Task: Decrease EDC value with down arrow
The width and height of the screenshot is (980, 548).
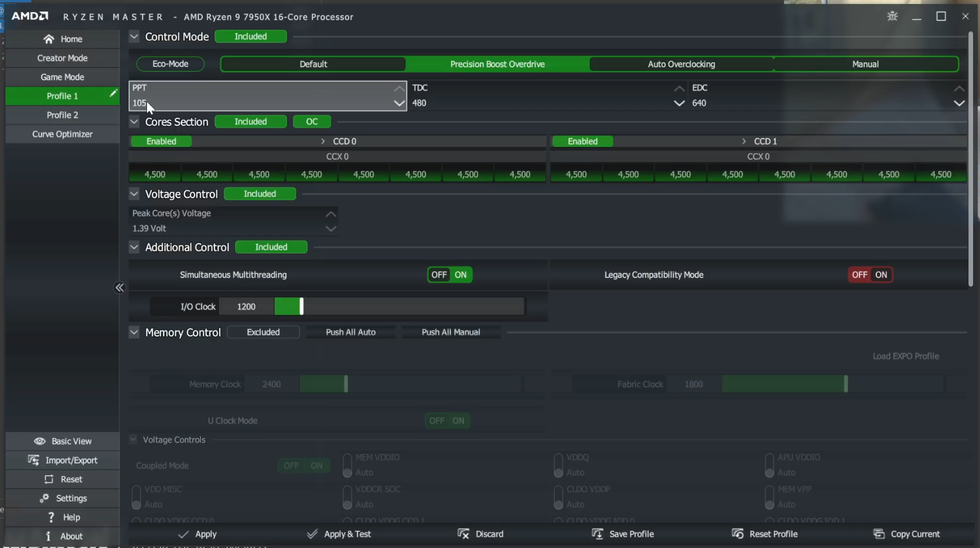Action: [959, 103]
